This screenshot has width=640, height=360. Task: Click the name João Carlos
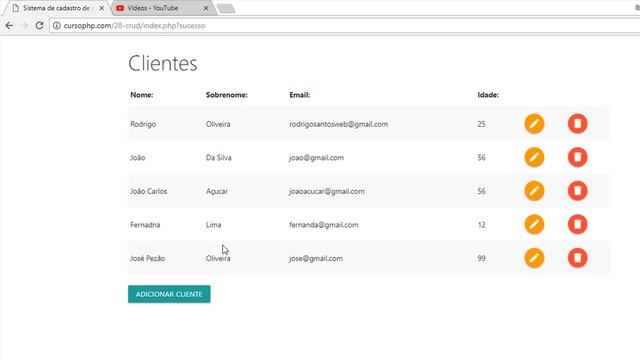coord(149,191)
